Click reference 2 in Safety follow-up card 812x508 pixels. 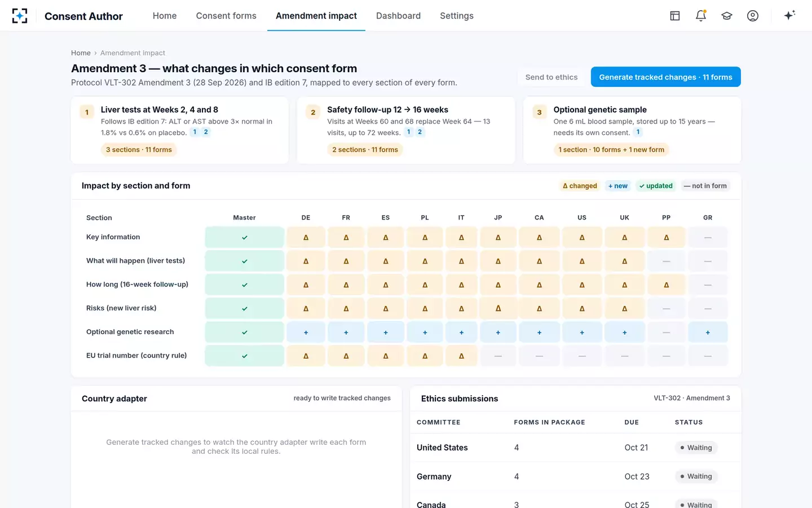coord(420,132)
